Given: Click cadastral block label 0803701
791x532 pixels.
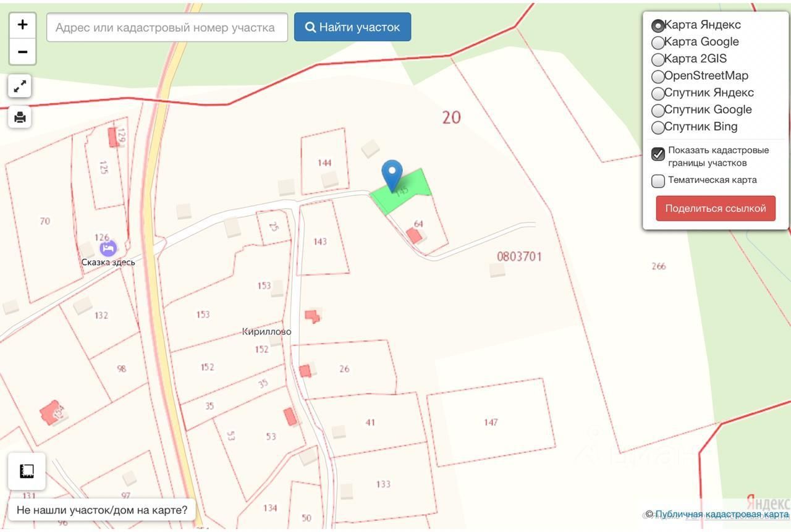Looking at the screenshot, I should pos(519,256).
